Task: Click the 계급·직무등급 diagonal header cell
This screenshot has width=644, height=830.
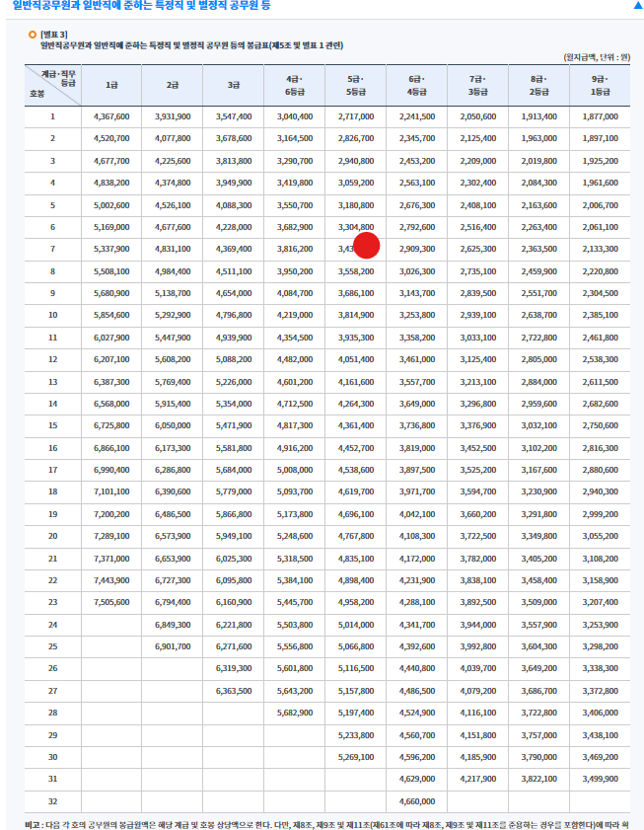Action: pyautogui.click(x=53, y=85)
